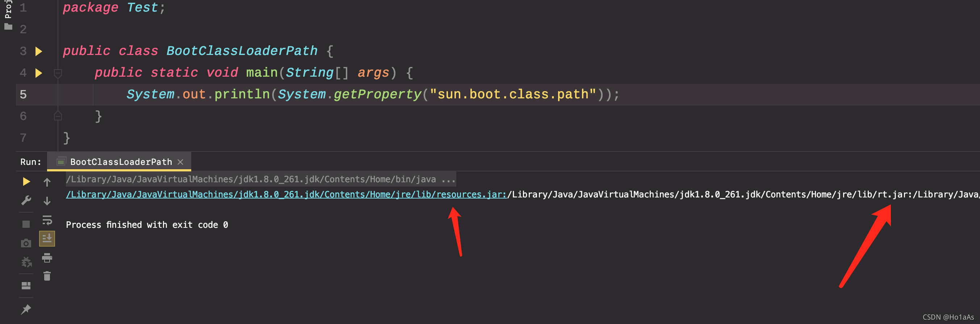Run class BootClassLoaderPath from line 3 gutter

(x=38, y=51)
